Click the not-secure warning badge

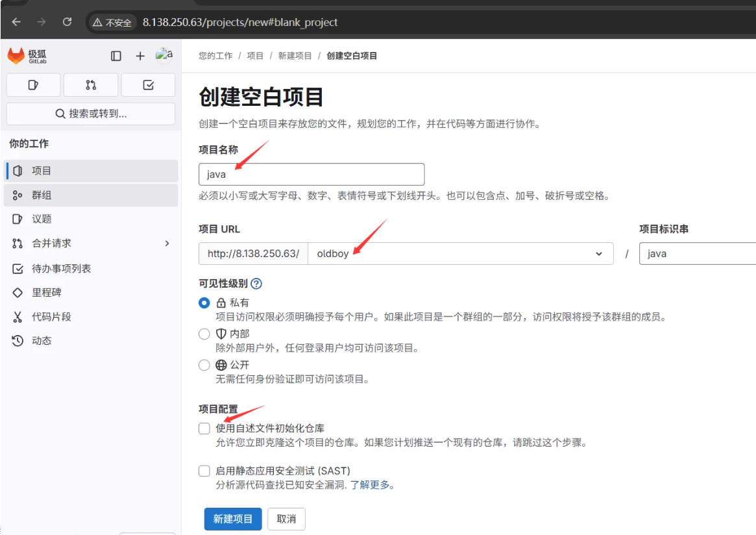click(113, 22)
